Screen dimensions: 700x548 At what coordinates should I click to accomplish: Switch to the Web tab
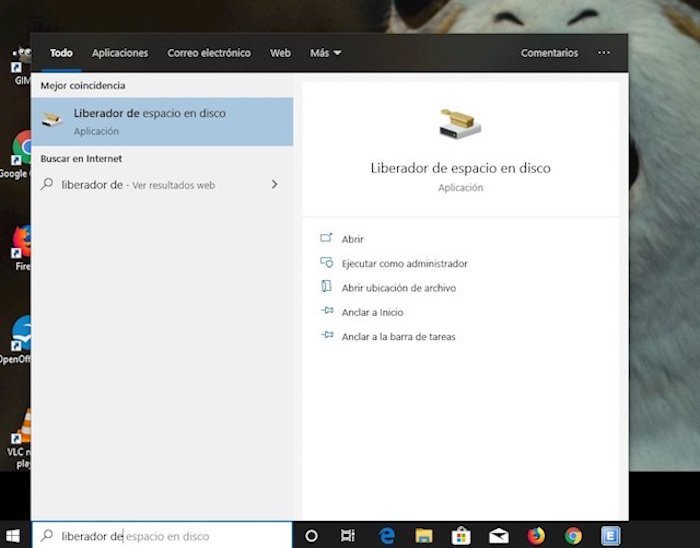coord(280,53)
